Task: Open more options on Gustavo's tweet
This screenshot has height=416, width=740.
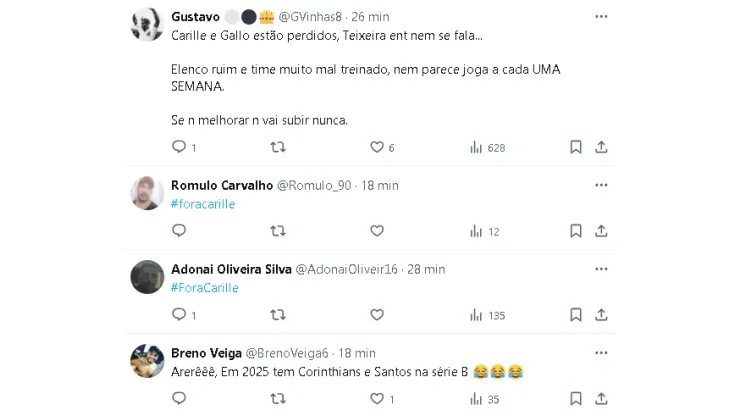Action: click(x=601, y=17)
